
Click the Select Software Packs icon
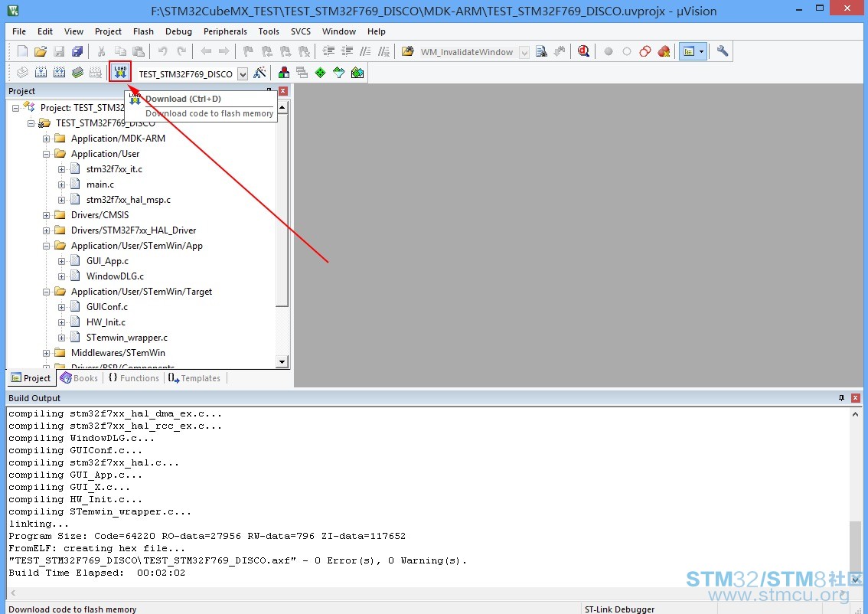(x=339, y=73)
